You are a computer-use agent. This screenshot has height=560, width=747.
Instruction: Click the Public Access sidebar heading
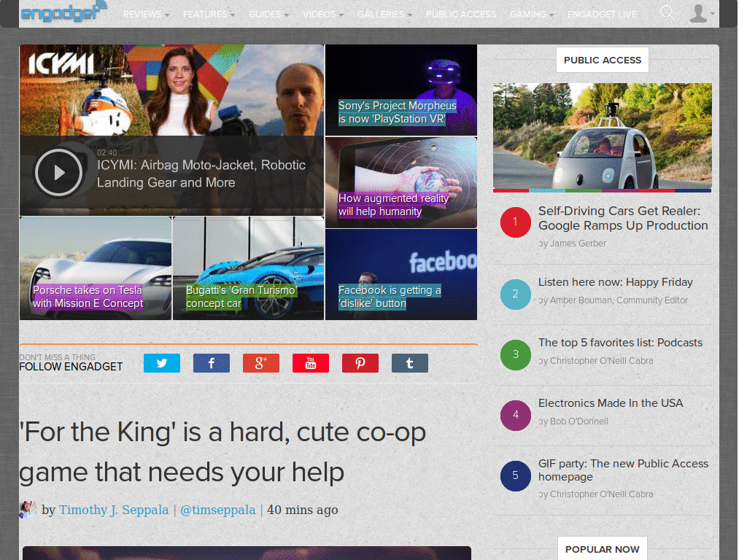[602, 60]
